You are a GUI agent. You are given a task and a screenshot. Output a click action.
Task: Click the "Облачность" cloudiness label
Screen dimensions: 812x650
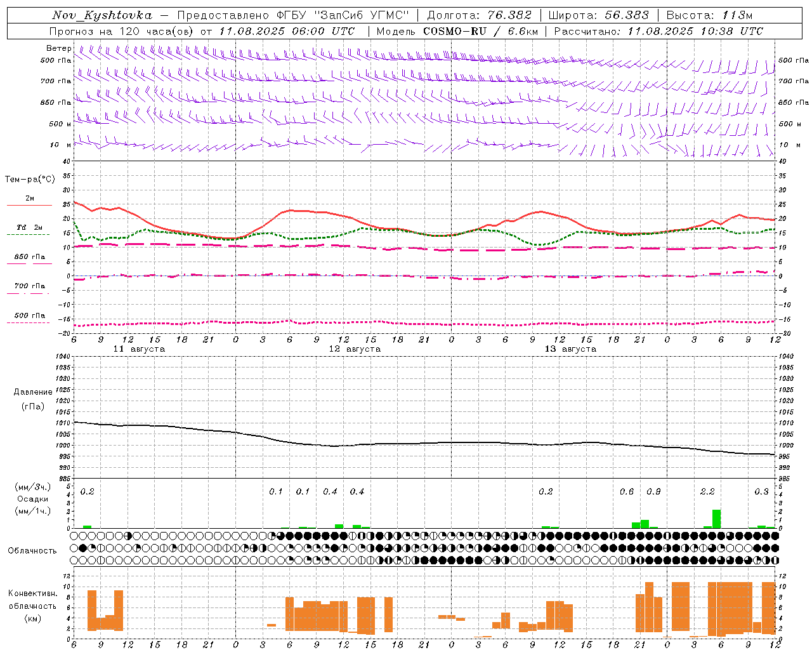coord(32,550)
